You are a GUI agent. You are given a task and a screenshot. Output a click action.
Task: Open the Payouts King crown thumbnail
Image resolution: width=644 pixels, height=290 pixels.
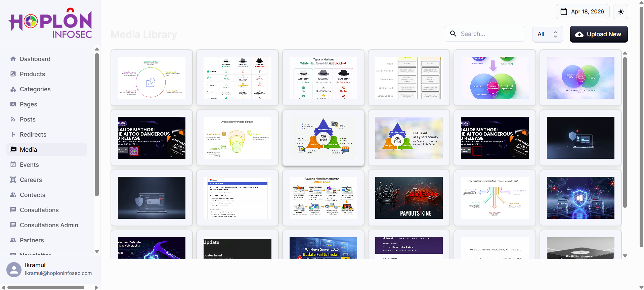click(x=409, y=198)
